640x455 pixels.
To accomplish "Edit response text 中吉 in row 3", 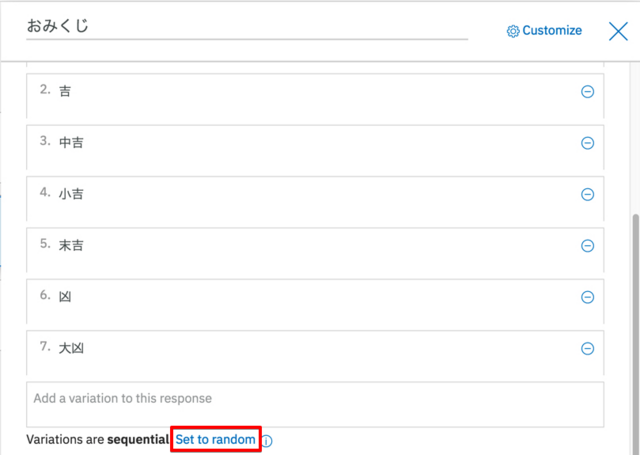I will (315, 147).
